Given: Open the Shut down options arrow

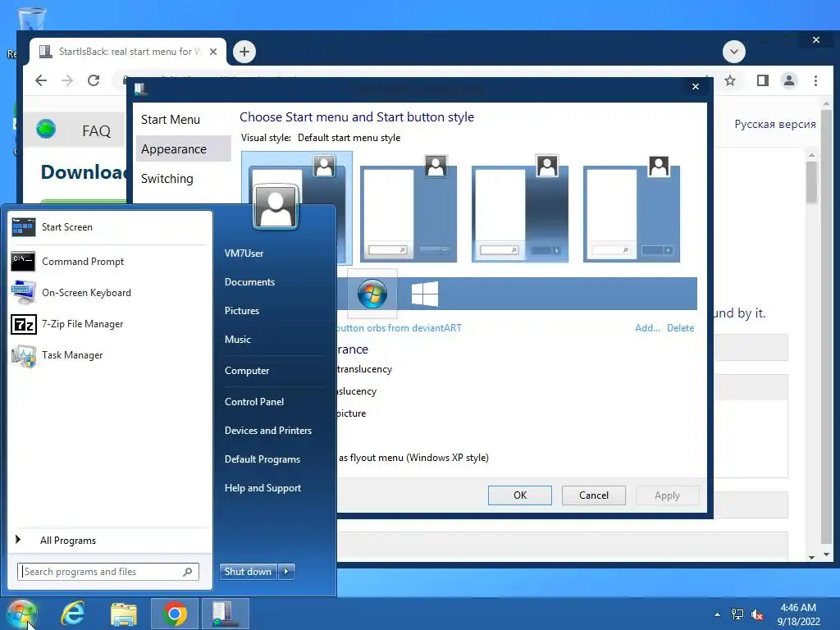Looking at the screenshot, I should point(286,572).
